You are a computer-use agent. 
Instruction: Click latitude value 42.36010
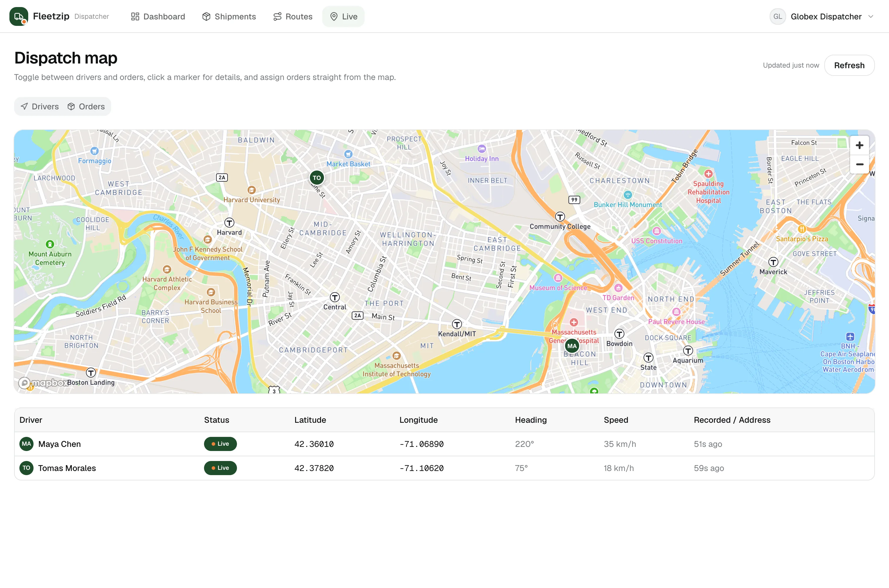tap(314, 444)
